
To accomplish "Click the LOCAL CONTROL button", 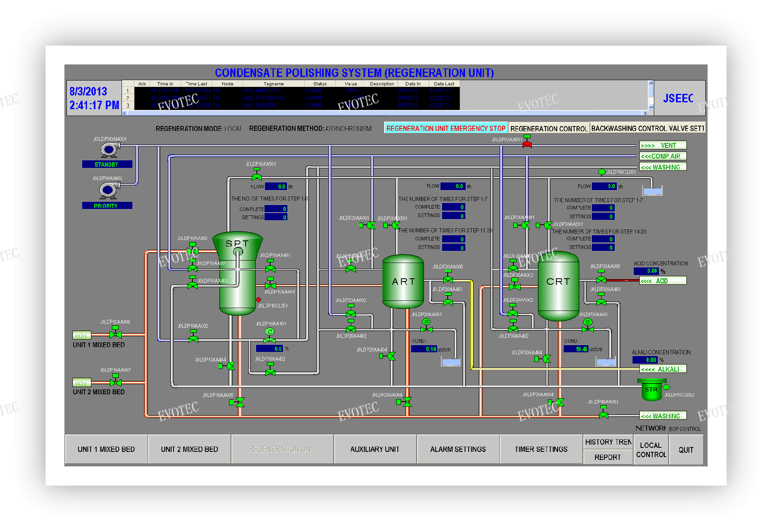I will pos(651,450).
